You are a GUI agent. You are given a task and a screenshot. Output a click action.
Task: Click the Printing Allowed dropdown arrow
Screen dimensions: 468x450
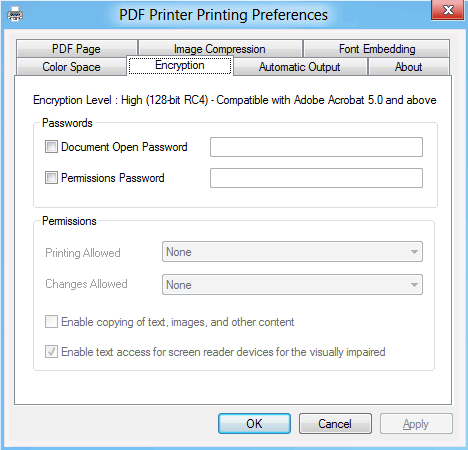[x=414, y=252]
